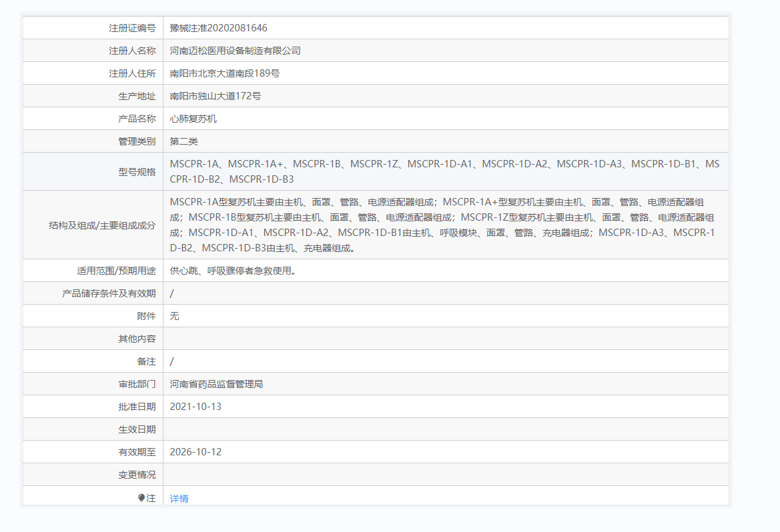
Task: Select registrant name 河南迈松医用设备制造有限公司
Action: [x=235, y=51]
